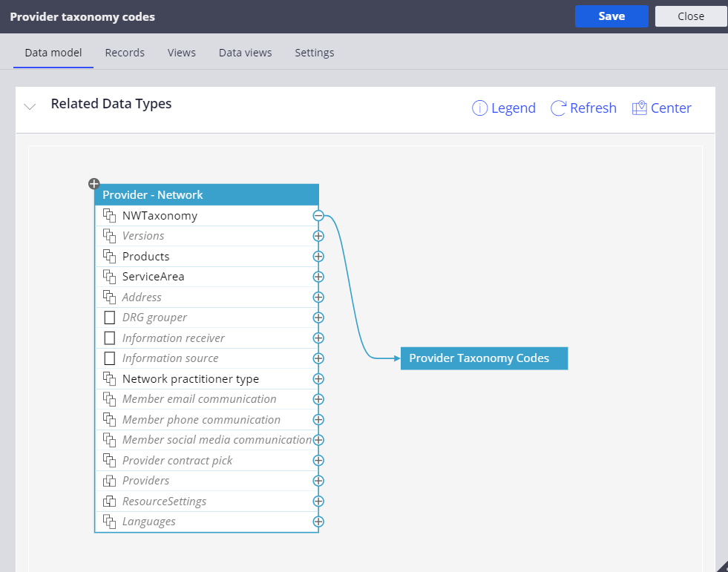
Task: Open the Data views tab
Action: tap(245, 53)
